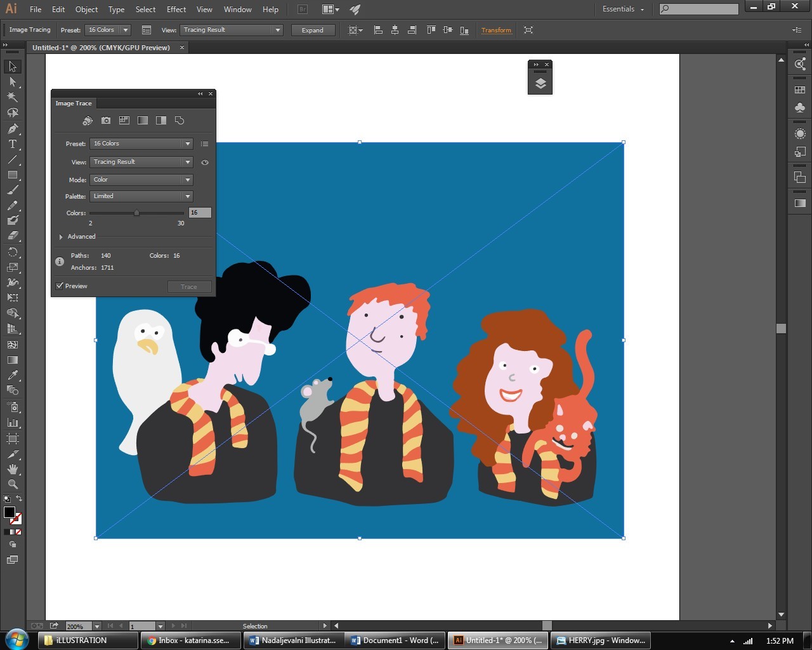Open the Object menu
The width and height of the screenshot is (812, 650).
(86, 10)
